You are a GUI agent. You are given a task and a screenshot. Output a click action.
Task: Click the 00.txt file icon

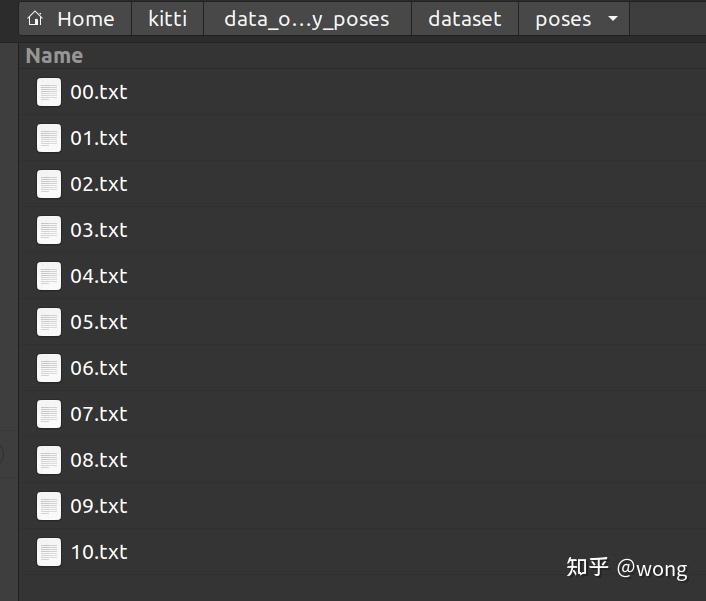49,92
